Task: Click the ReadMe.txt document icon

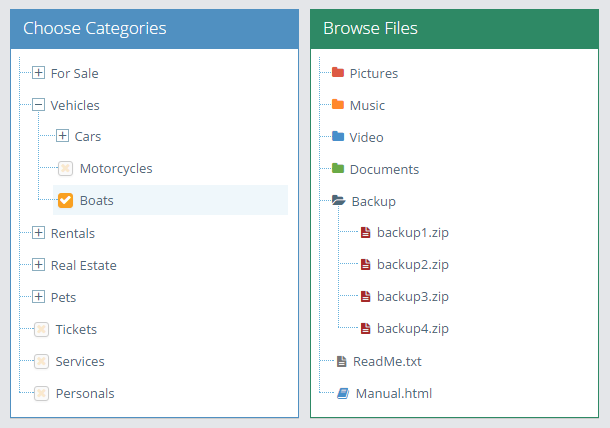Action: pyautogui.click(x=341, y=361)
